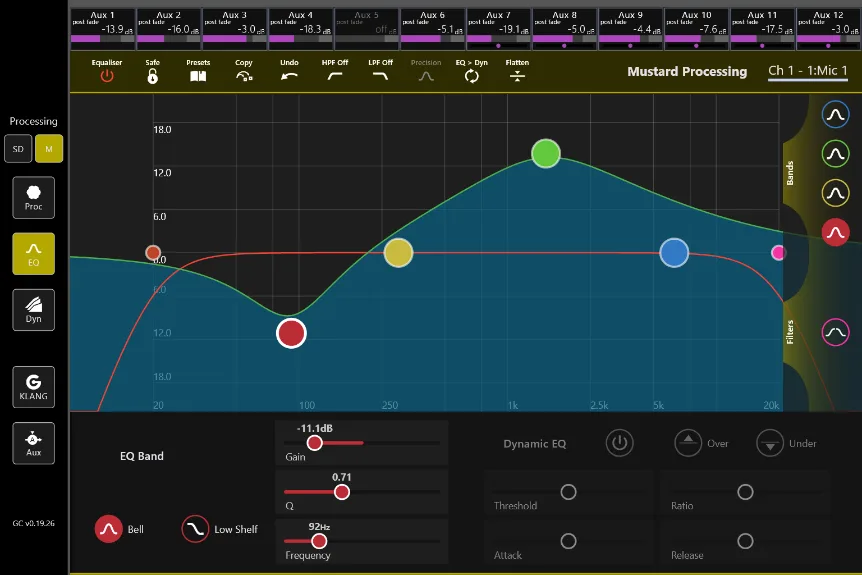Open the Filters side tab
The image size is (862, 575).
(x=790, y=332)
